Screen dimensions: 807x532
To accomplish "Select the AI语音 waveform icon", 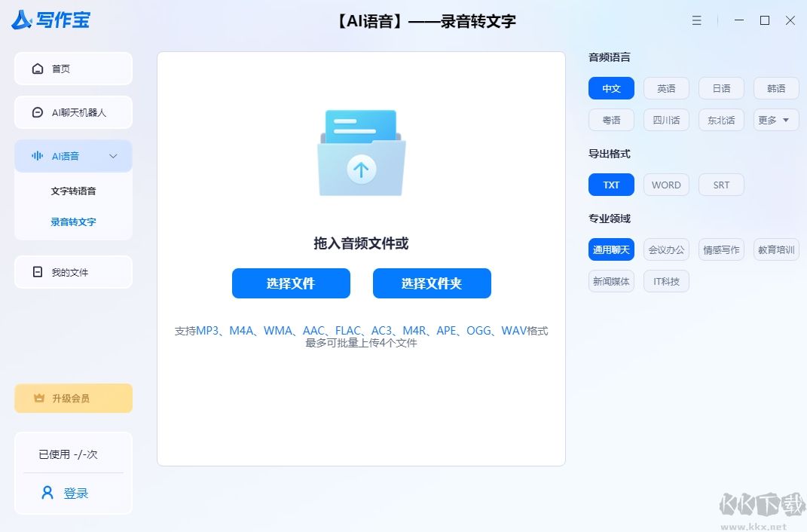I will tap(38, 156).
